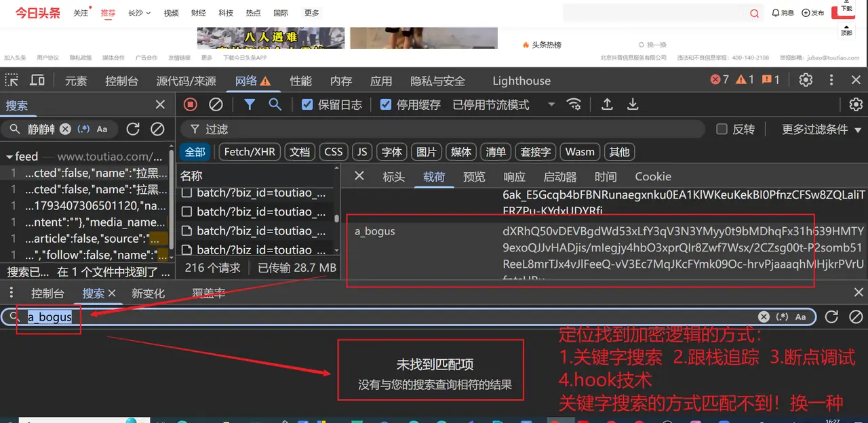Switch to the 响应 tab
This screenshot has width=868, height=423.
tap(514, 176)
